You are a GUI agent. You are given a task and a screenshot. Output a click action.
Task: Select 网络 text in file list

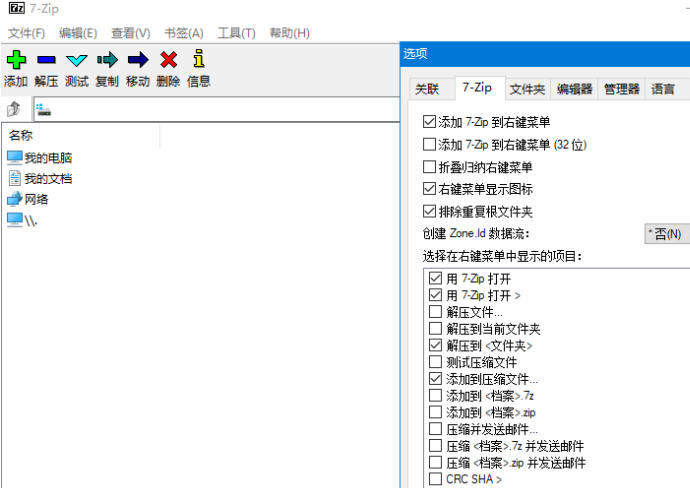click(36, 199)
